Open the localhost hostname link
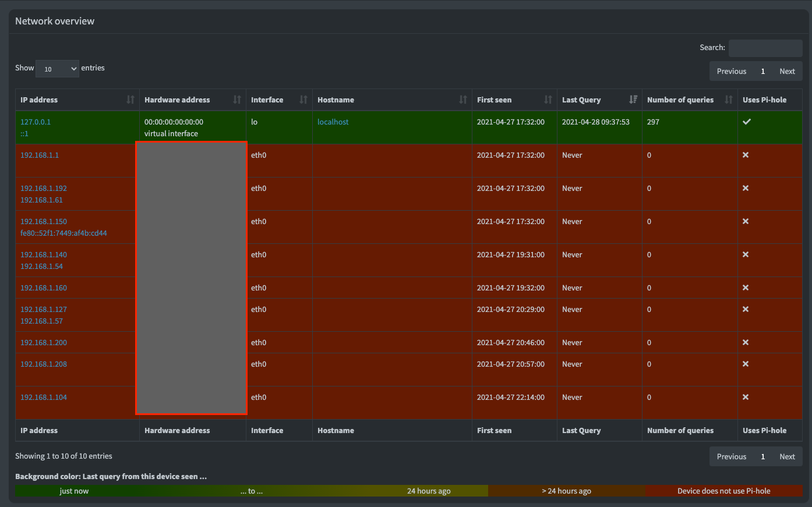 pyautogui.click(x=333, y=122)
